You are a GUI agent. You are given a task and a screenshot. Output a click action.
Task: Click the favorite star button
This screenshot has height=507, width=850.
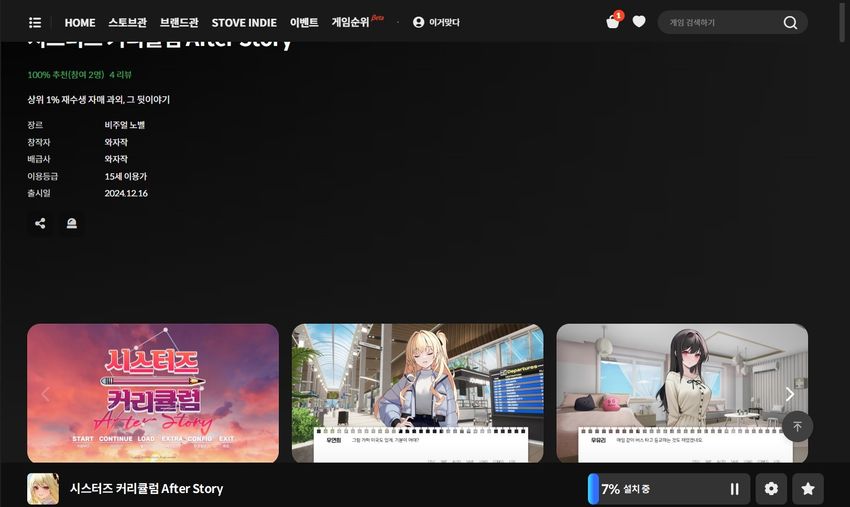pos(808,489)
